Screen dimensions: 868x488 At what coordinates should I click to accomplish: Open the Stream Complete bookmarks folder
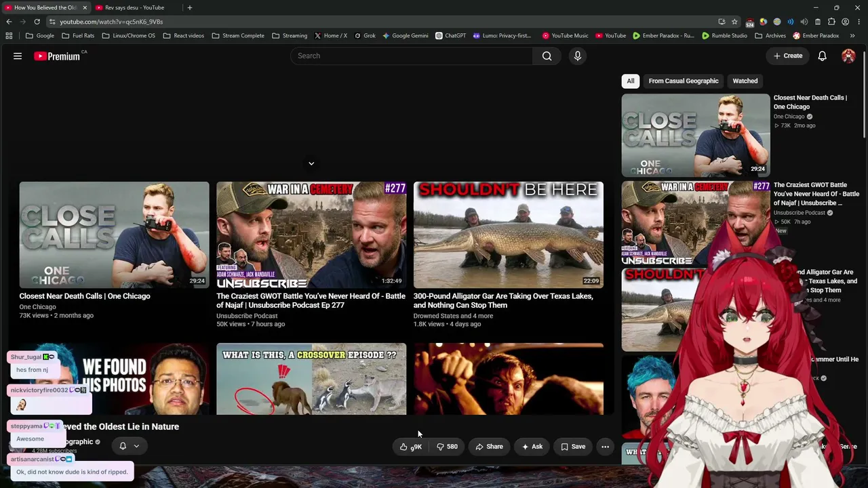tap(238, 36)
